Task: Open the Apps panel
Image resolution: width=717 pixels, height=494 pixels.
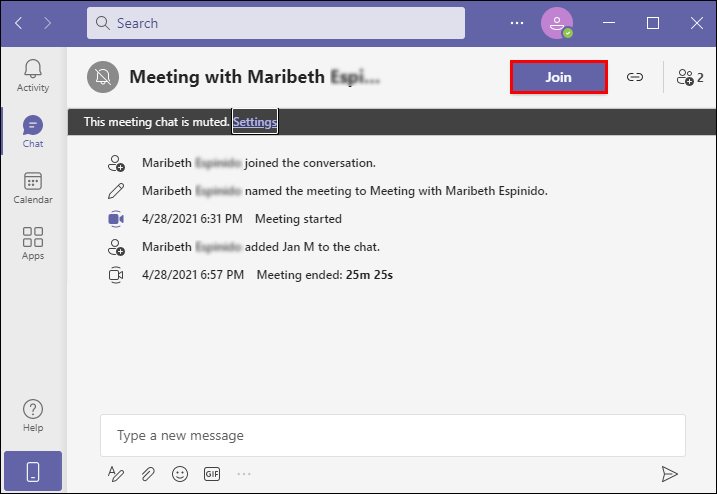Action: (x=33, y=243)
